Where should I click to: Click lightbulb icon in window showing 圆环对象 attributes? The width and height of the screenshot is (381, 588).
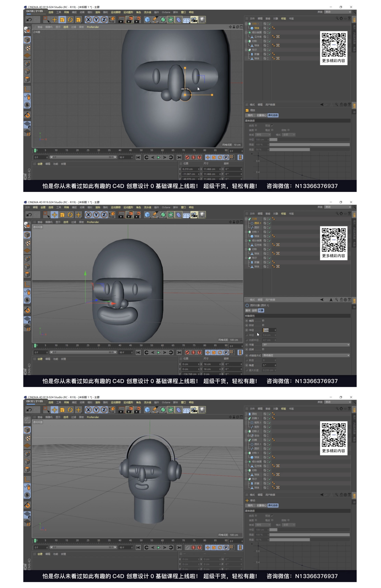pyautogui.click(x=202, y=215)
